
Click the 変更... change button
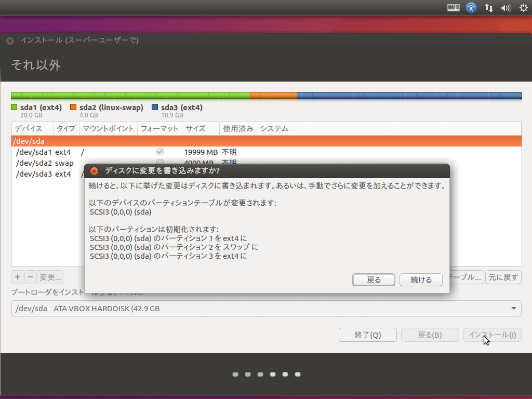50,277
